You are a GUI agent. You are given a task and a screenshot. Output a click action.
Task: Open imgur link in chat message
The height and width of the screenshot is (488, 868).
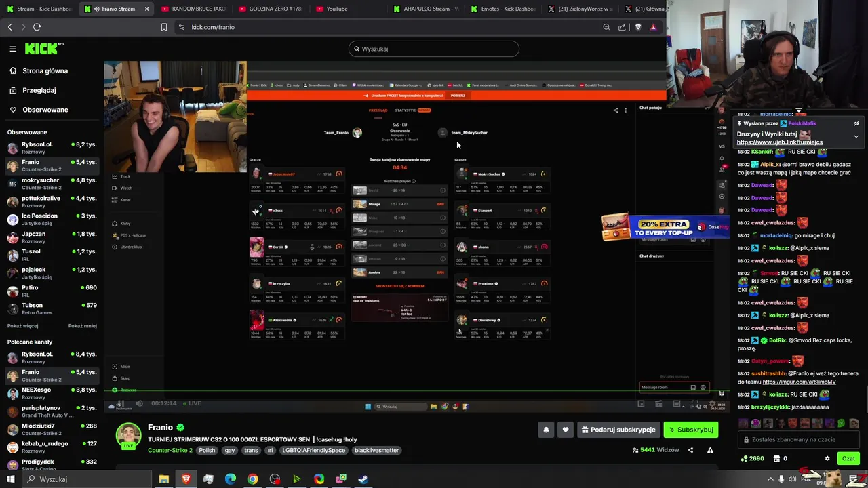799,382
